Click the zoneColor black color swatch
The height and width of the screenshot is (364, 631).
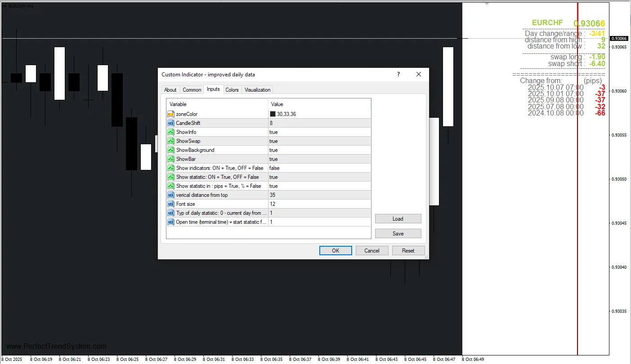click(273, 114)
